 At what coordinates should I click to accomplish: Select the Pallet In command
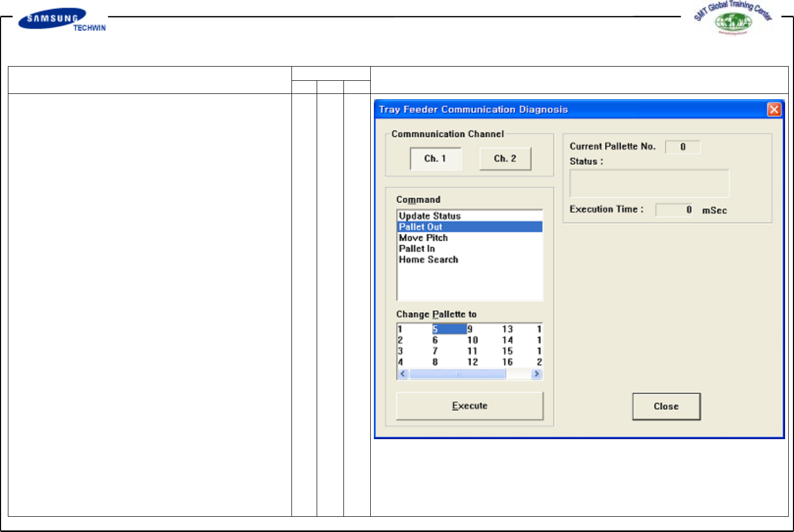tap(470, 249)
